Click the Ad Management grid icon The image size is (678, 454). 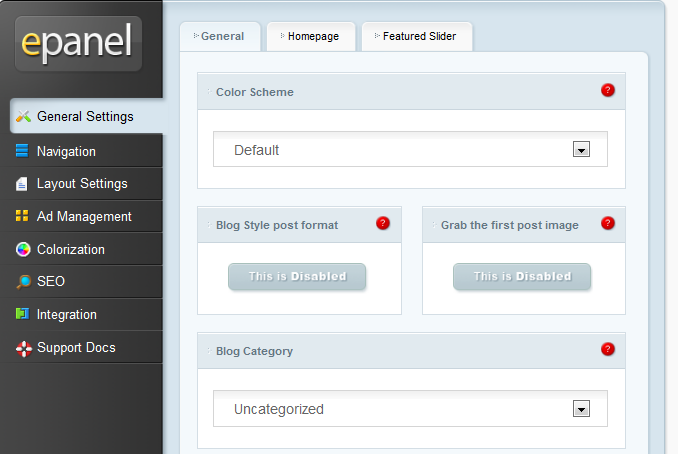(22, 216)
